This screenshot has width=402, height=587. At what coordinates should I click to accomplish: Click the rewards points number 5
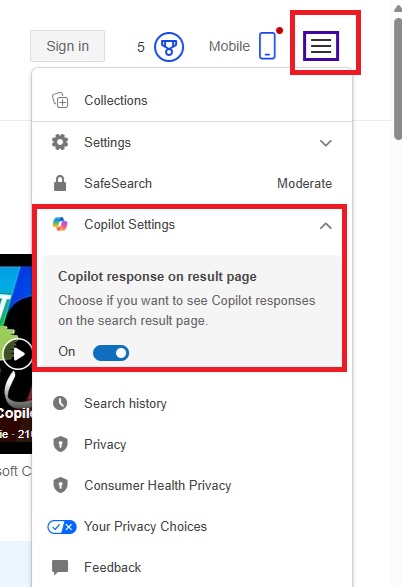click(141, 47)
